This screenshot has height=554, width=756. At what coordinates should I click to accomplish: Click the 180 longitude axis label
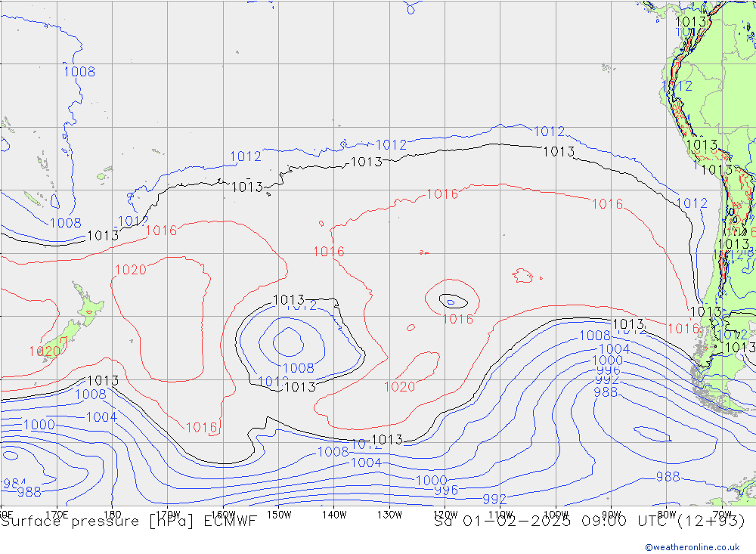coord(112,515)
